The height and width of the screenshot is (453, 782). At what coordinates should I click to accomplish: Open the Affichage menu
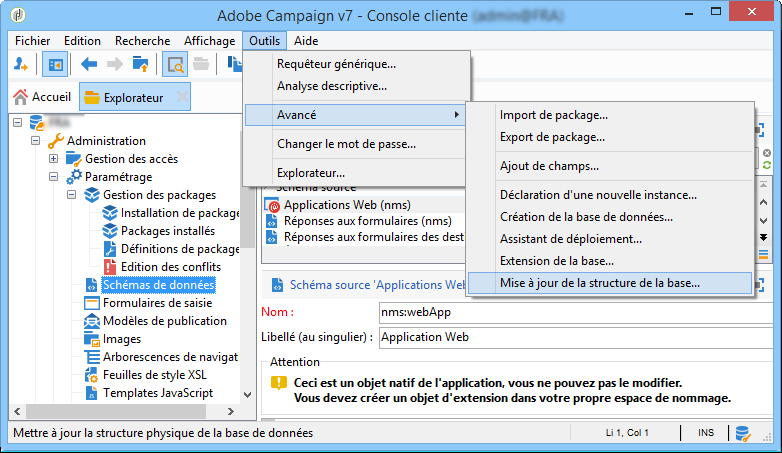tap(209, 40)
